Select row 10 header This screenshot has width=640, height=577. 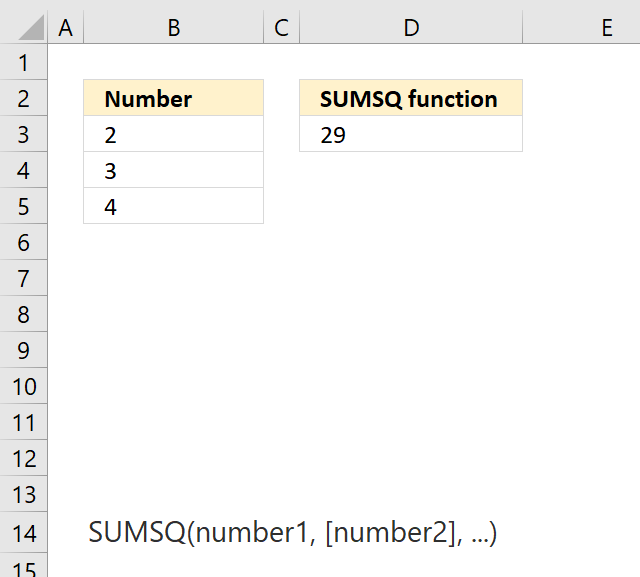23,386
